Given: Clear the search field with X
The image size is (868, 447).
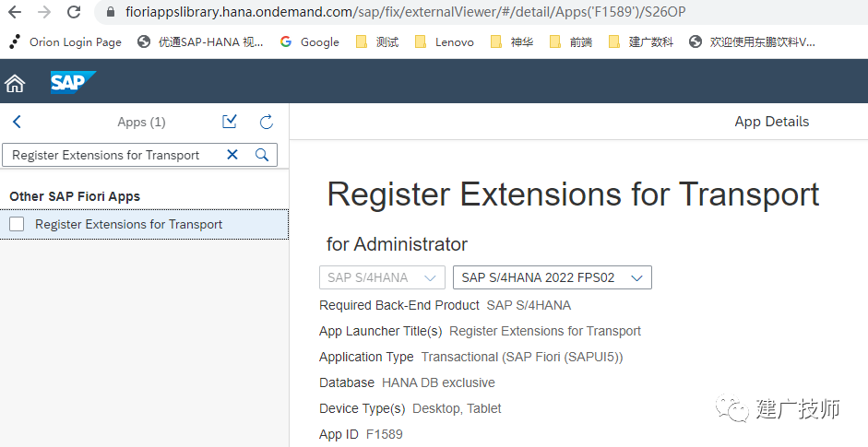Looking at the screenshot, I should [x=232, y=155].
